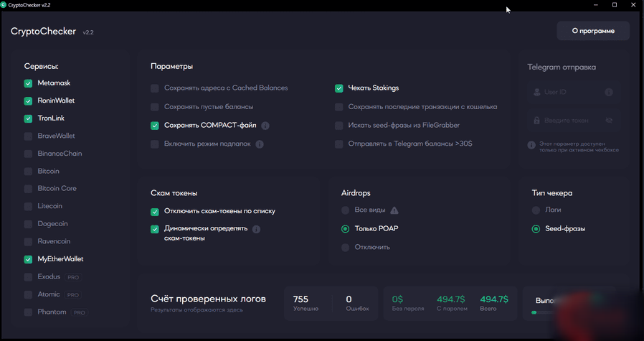Click the Telegram отправка heading

pyautogui.click(x=562, y=67)
